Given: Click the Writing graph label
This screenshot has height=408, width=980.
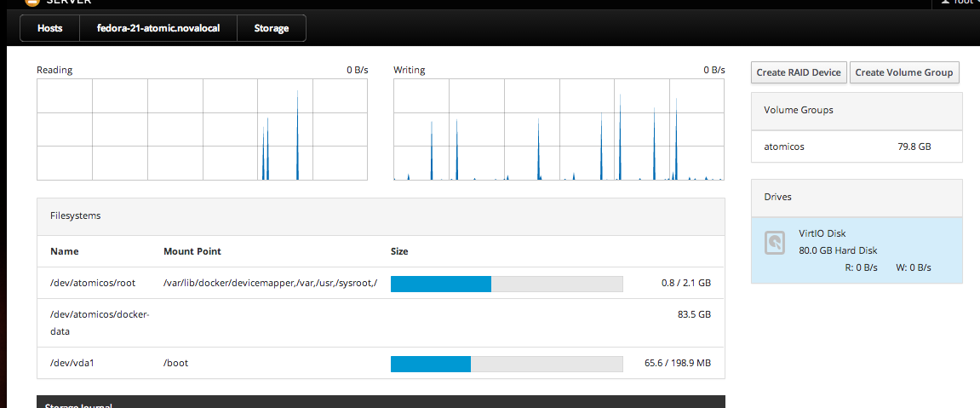Looking at the screenshot, I should pos(410,70).
